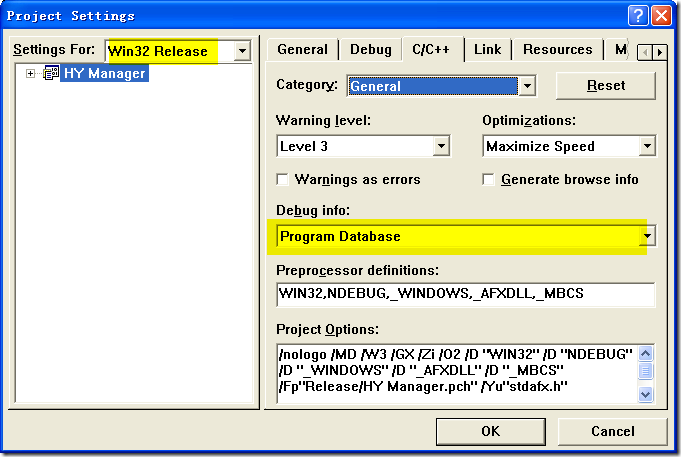This screenshot has height=457, width=681.
Task: Enable Warnings as errors checkbox
Action: (282, 179)
